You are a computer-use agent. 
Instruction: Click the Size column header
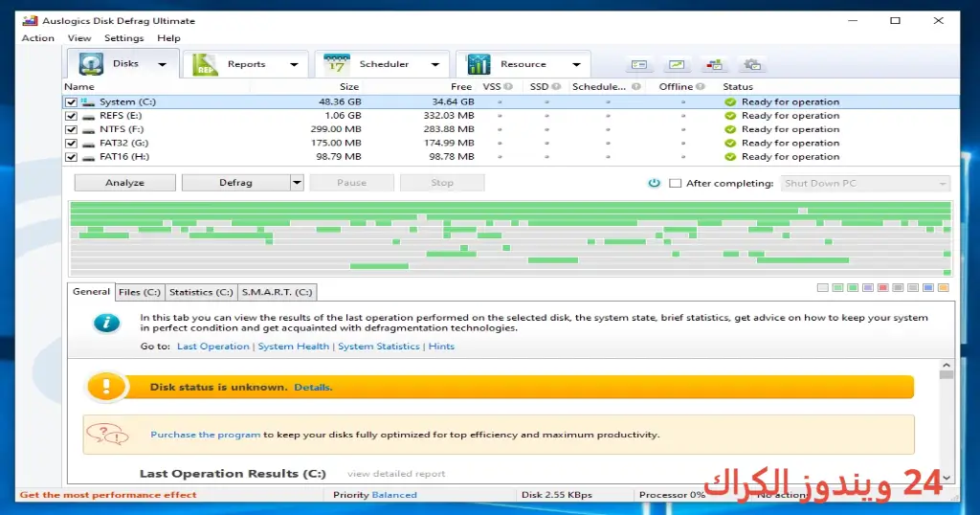tap(348, 87)
